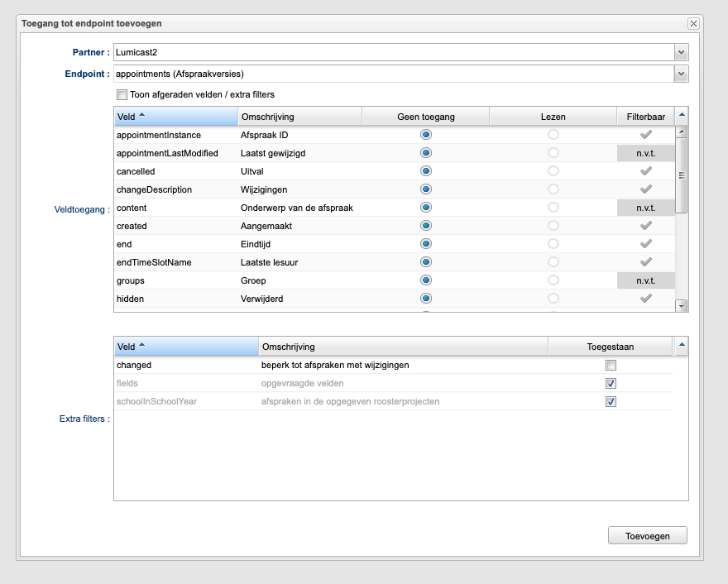Click field table scrollbar thumb

(x=682, y=175)
